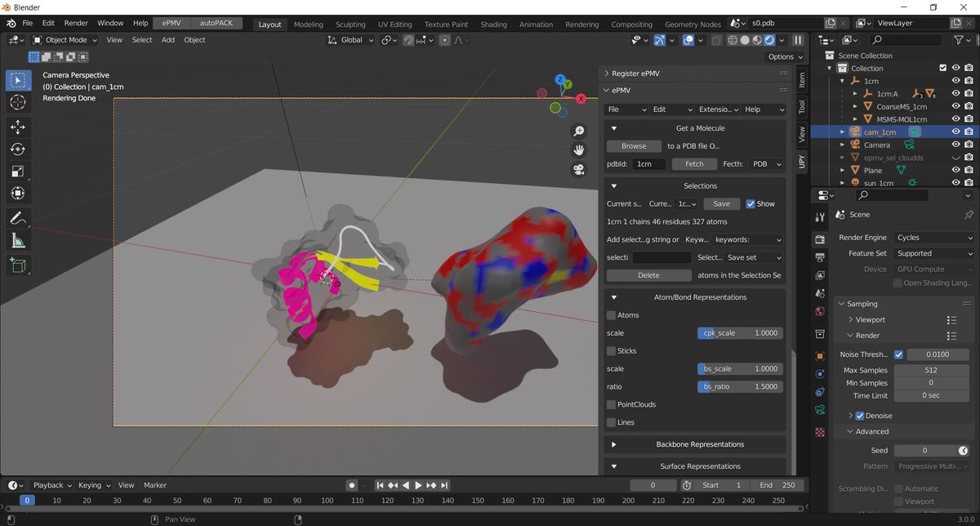Switch to wireframe viewport shading
This screenshot has width=980, height=526.
click(733, 40)
